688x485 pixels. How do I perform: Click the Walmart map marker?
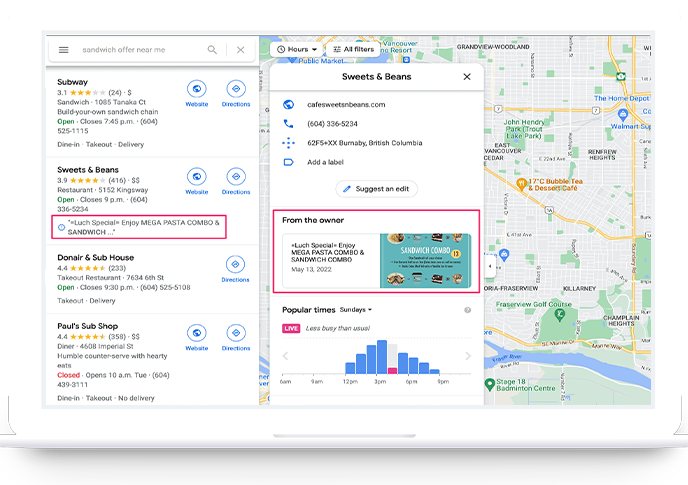(x=623, y=115)
